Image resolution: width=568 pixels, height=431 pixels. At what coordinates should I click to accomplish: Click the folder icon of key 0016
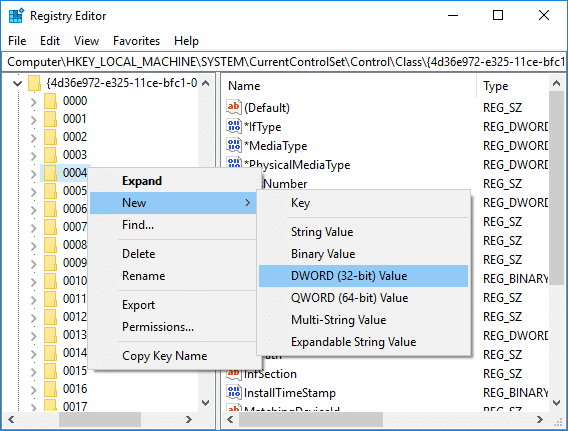(x=50, y=389)
